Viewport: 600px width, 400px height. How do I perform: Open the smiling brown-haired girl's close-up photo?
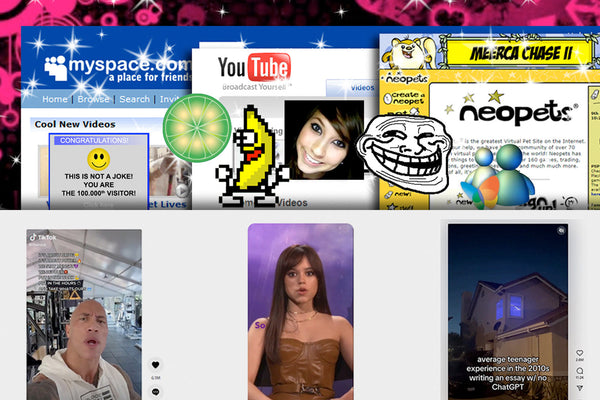(x=324, y=140)
